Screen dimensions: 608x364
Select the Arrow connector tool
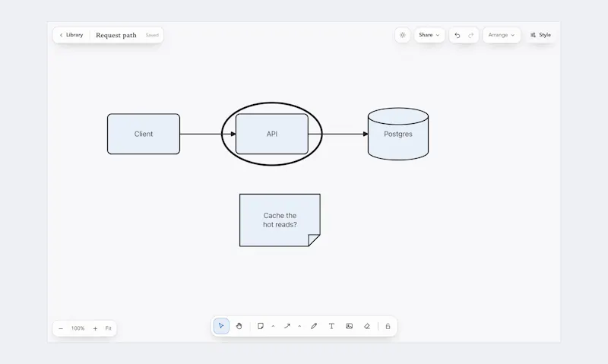click(x=287, y=326)
